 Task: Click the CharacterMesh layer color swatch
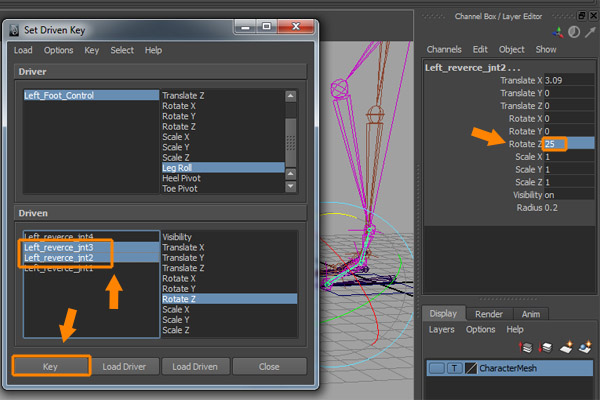(x=470, y=369)
